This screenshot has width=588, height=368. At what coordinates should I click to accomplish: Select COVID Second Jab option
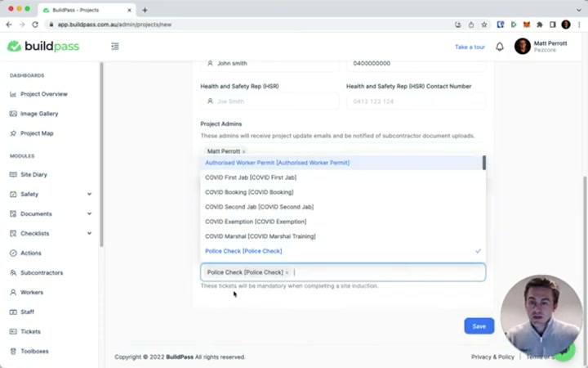(x=343, y=207)
